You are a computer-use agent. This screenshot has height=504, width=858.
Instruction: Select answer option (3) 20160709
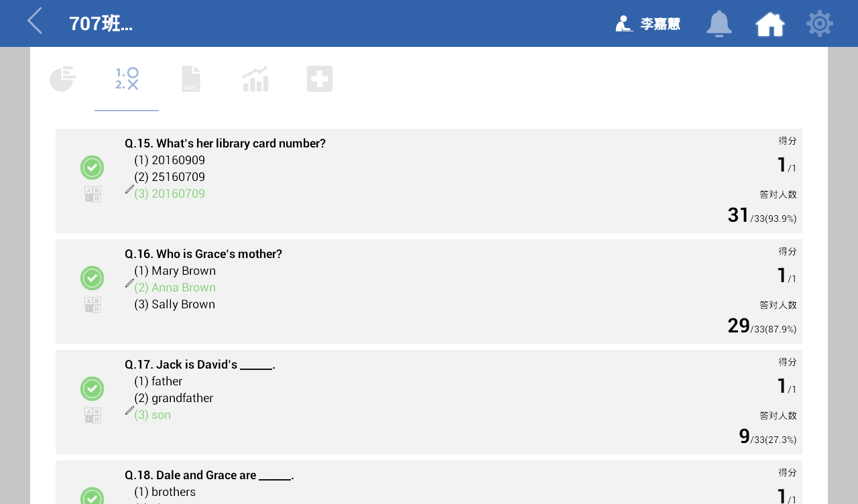170,194
